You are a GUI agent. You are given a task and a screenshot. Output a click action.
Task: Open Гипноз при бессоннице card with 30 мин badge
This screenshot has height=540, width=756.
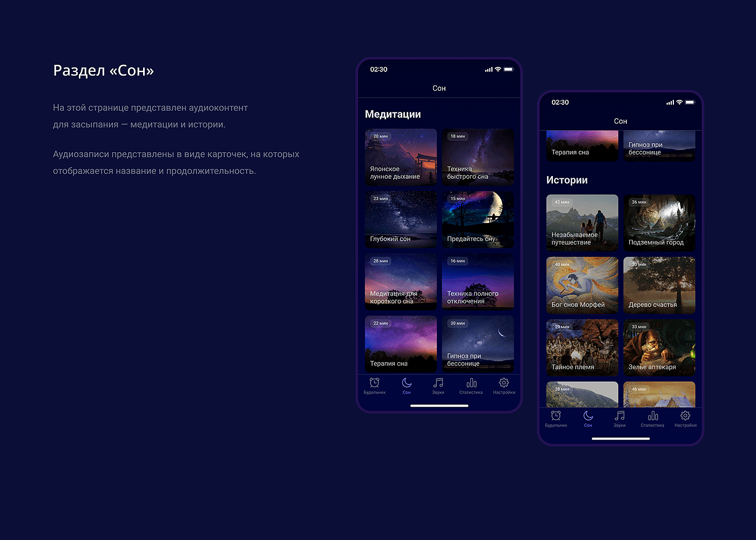pyautogui.click(x=478, y=344)
